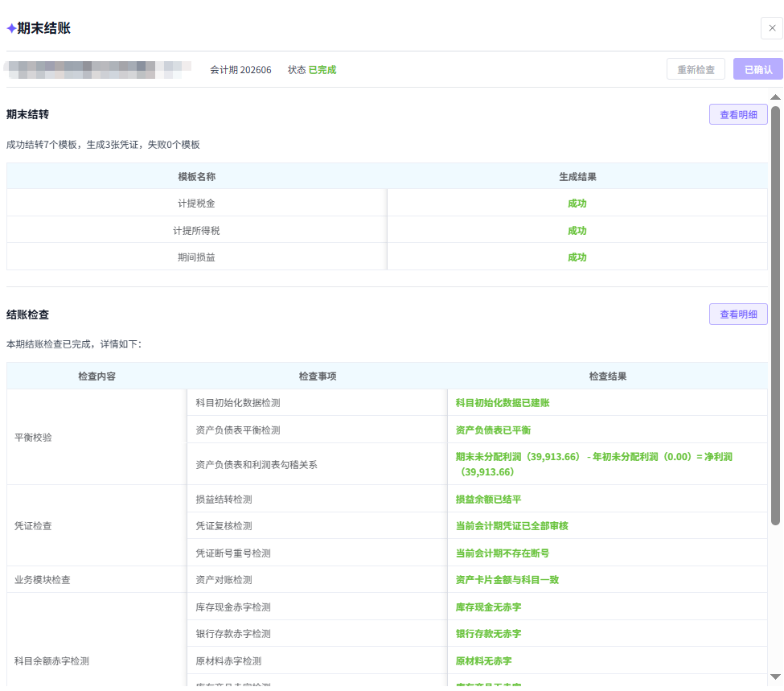784x691 pixels.
Task: Click the 已完成 status text
Action: (322, 69)
